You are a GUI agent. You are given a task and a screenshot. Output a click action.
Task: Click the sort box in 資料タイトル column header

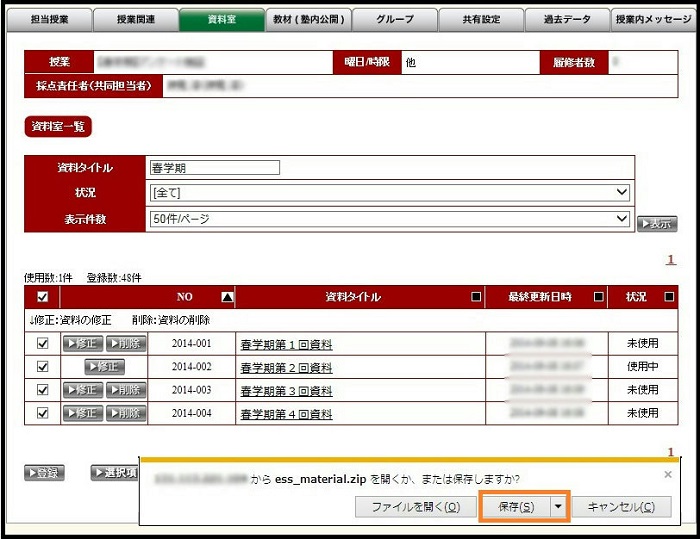click(x=476, y=297)
